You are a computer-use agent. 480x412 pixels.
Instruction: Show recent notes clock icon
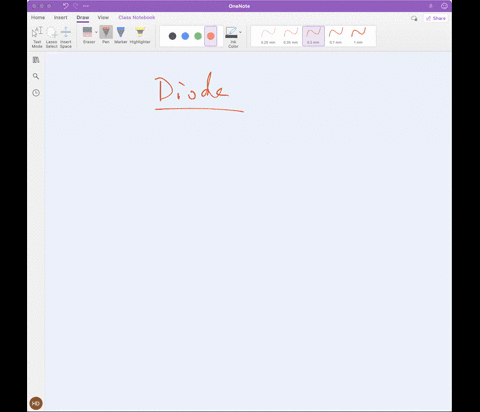(36, 93)
